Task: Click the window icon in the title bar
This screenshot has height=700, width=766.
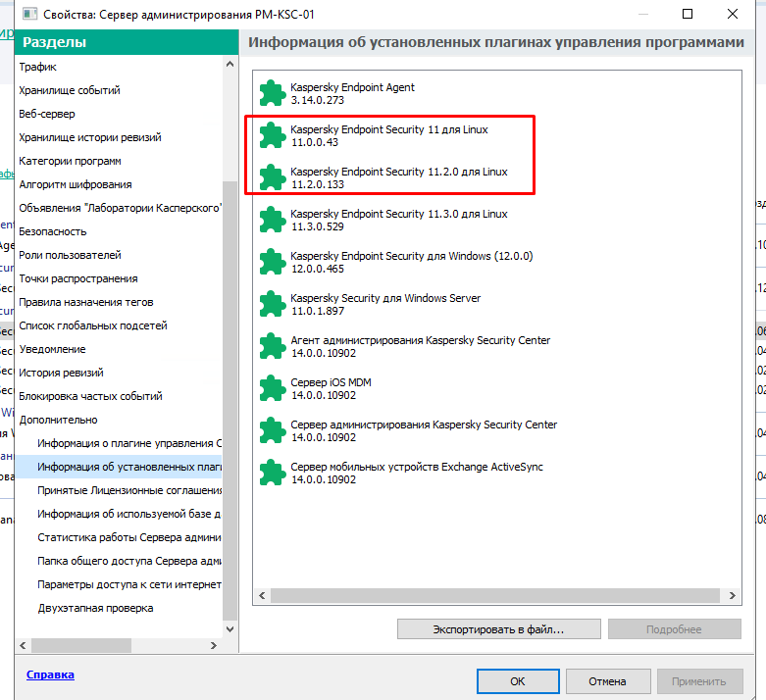Action: coord(29,14)
